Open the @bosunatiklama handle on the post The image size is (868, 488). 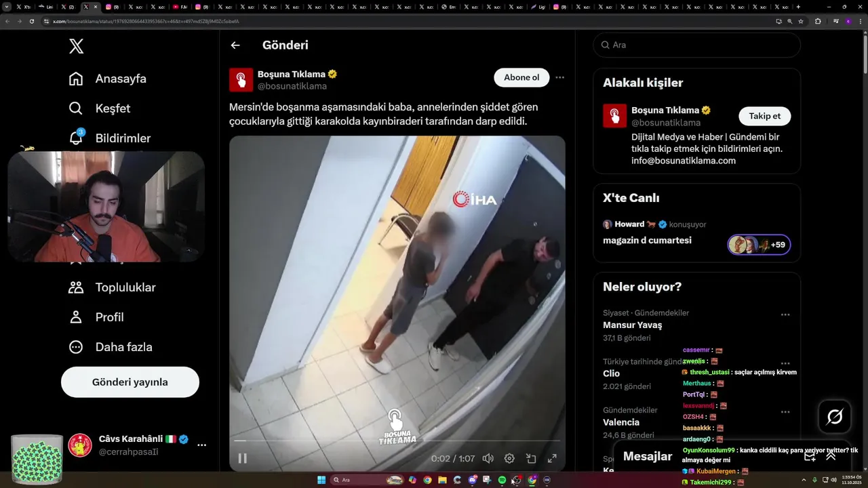(x=292, y=86)
